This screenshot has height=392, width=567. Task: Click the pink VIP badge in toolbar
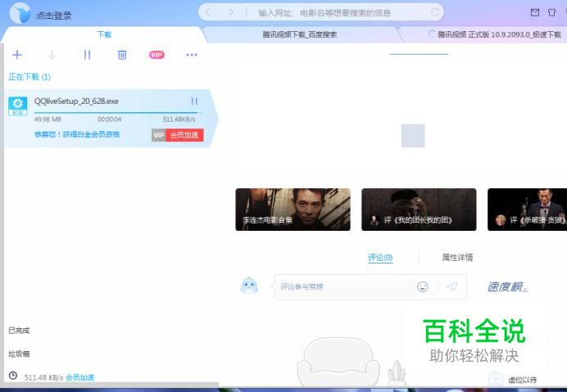click(156, 55)
